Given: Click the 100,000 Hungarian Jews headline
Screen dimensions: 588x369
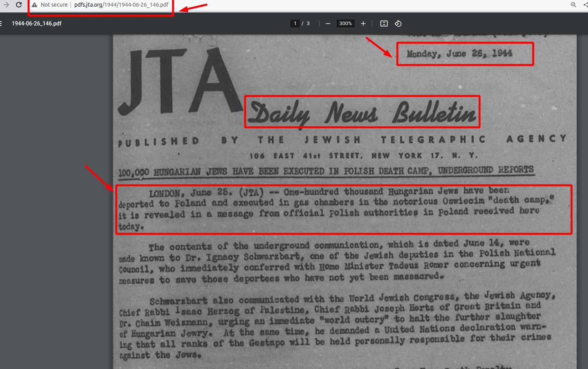Looking at the screenshot, I should [326, 172].
